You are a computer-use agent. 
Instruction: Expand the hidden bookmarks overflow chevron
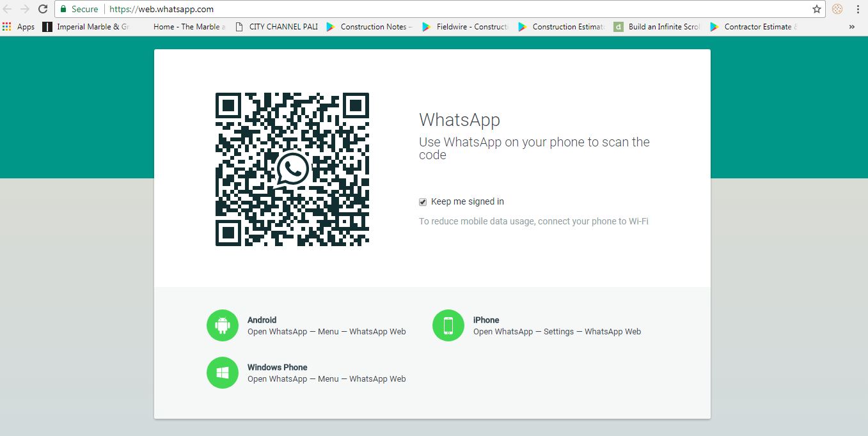pyautogui.click(x=851, y=27)
